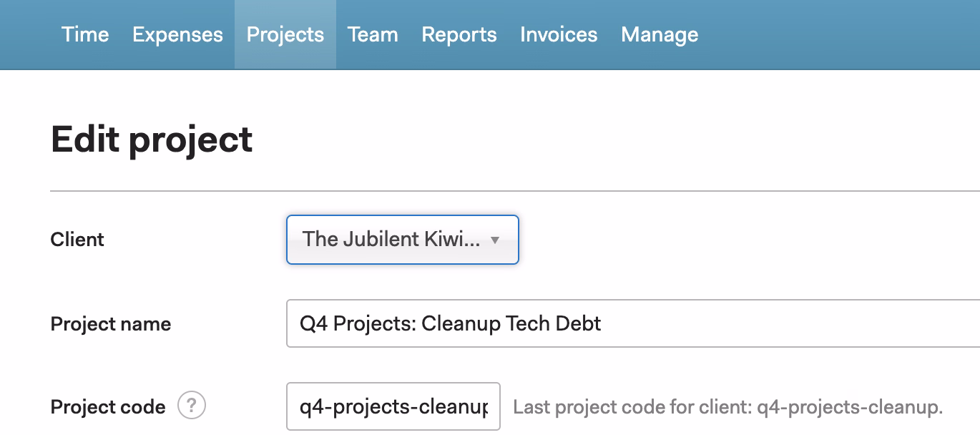980x435 pixels.
Task: Navigate to the Invoices tab
Action: pos(559,34)
